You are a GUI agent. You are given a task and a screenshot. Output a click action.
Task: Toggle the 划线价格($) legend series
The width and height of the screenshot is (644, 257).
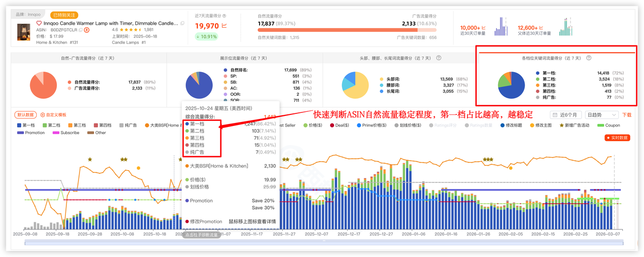point(409,125)
